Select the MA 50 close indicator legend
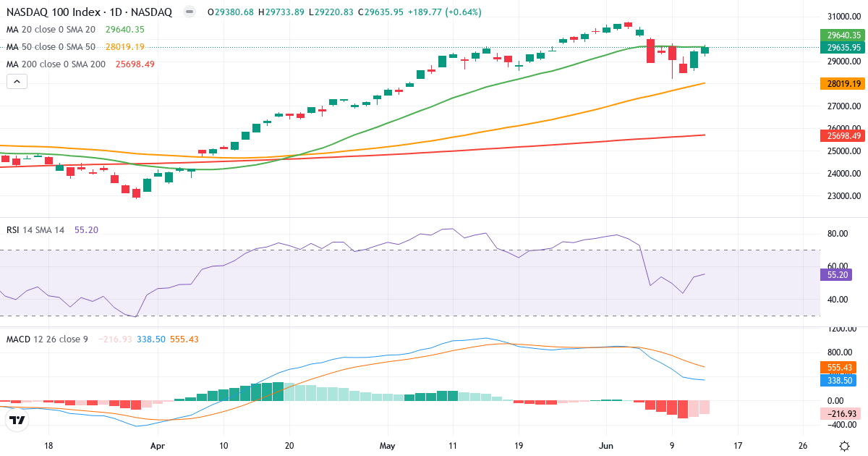This screenshot has height=456, width=868. (x=51, y=47)
